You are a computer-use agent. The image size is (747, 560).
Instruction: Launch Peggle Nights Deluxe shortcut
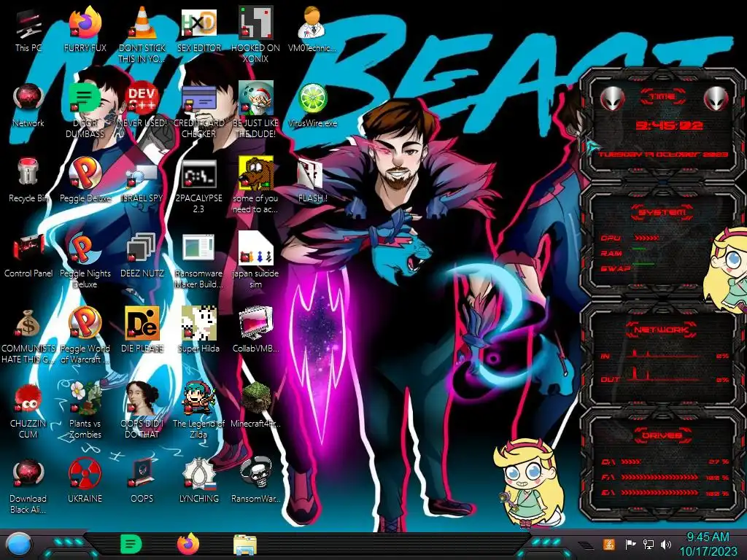click(85, 249)
